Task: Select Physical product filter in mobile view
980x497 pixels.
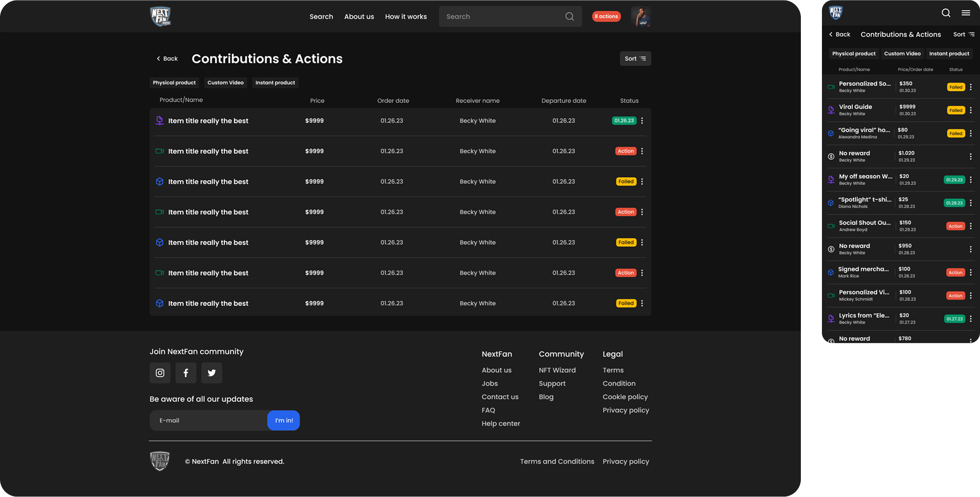Action: [854, 54]
